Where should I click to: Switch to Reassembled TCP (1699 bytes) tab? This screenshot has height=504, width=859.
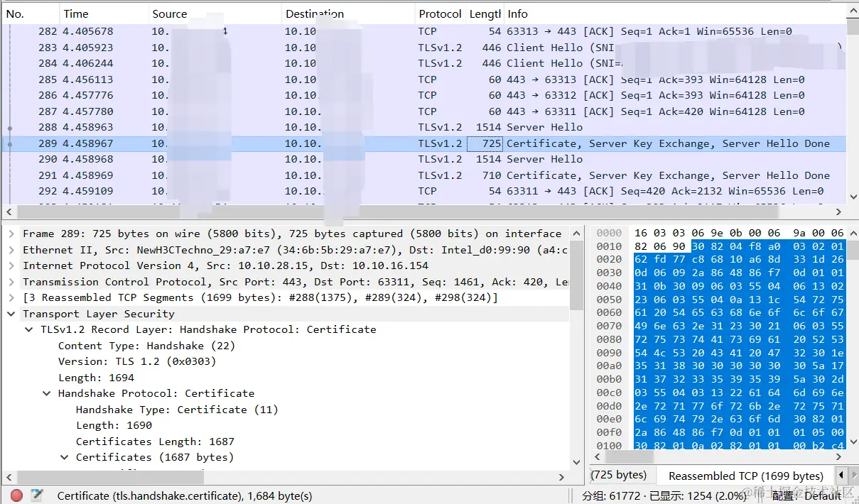point(745,476)
